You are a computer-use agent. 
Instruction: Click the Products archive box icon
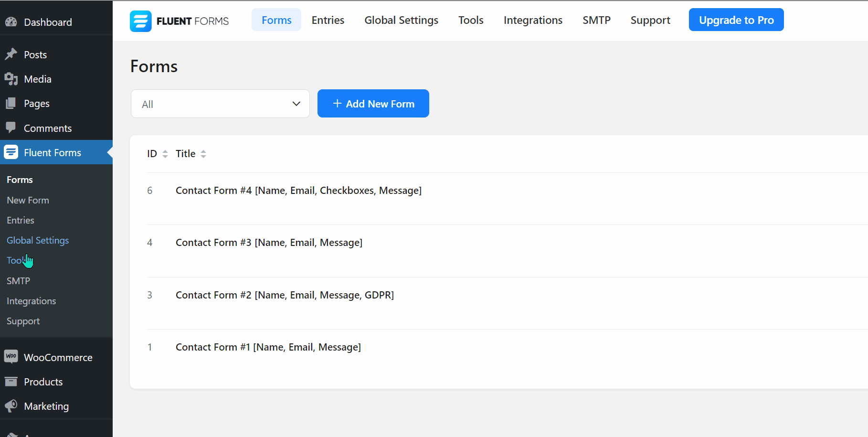(11, 382)
